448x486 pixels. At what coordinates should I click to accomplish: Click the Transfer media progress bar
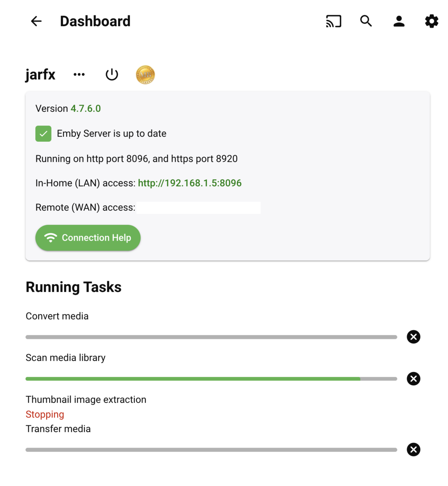tap(211, 450)
